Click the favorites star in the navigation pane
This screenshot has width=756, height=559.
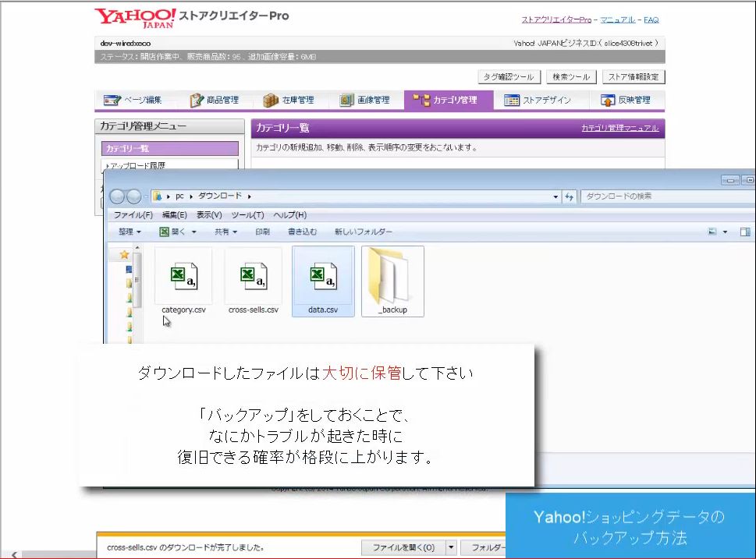124,254
